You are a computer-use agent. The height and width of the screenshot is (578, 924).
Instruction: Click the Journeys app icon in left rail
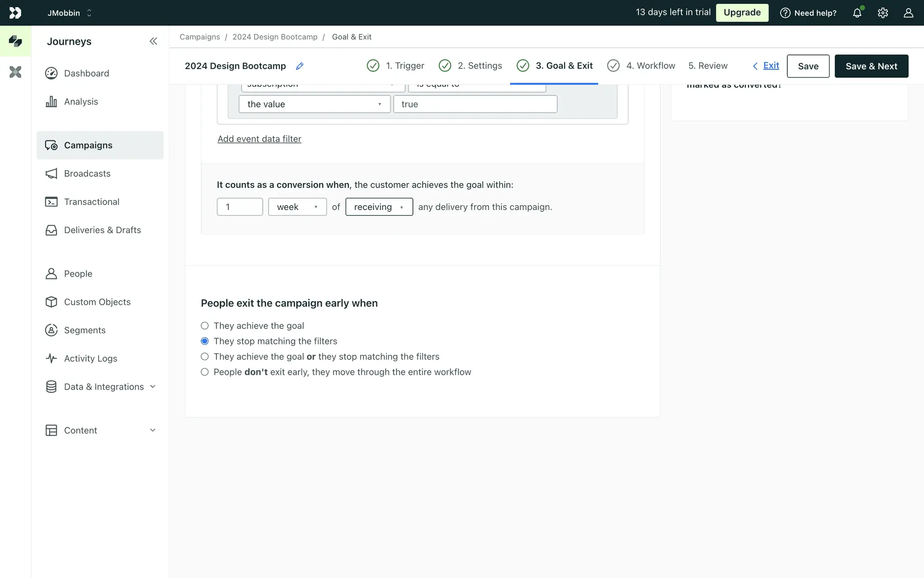coord(15,41)
